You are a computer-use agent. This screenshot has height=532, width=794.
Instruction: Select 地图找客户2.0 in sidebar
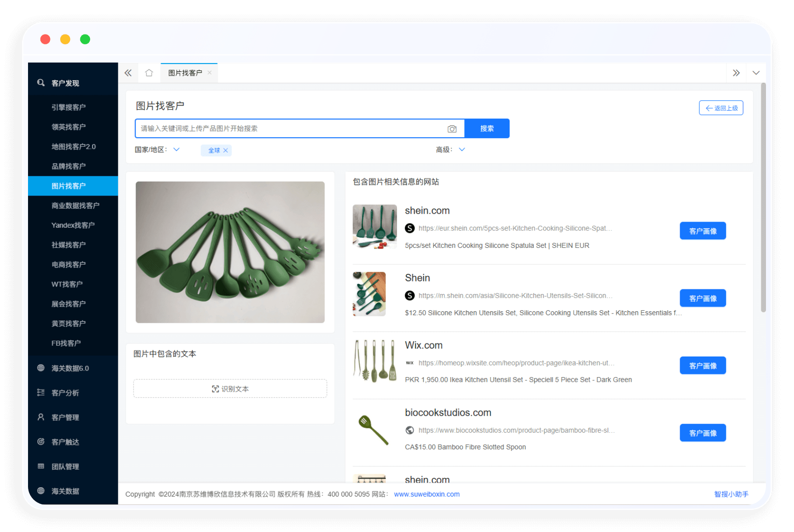(73, 147)
